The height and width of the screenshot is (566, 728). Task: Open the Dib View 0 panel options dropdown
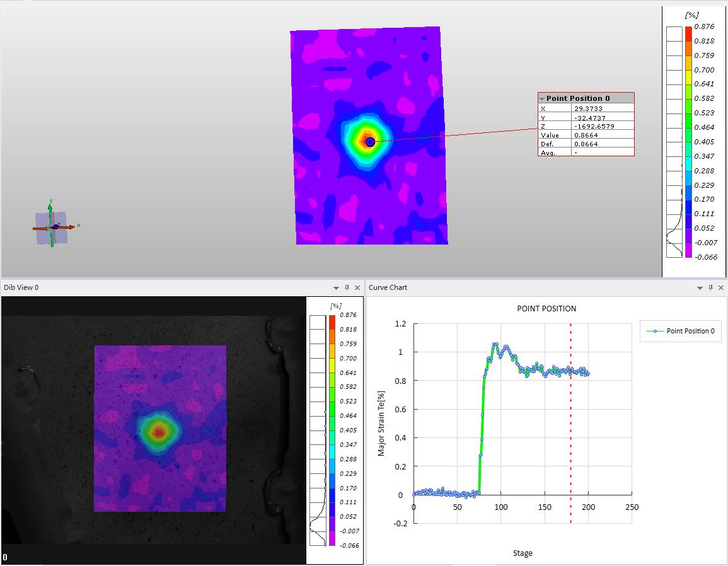pos(336,287)
